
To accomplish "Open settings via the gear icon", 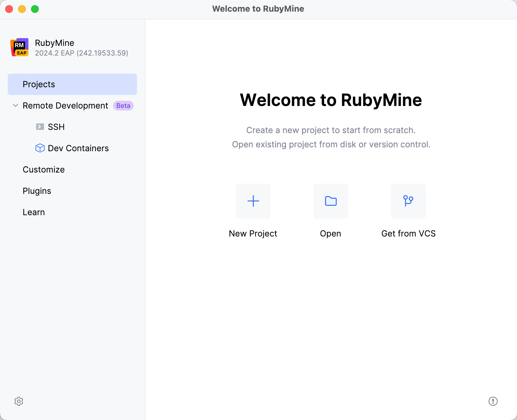I will (x=19, y=401).
